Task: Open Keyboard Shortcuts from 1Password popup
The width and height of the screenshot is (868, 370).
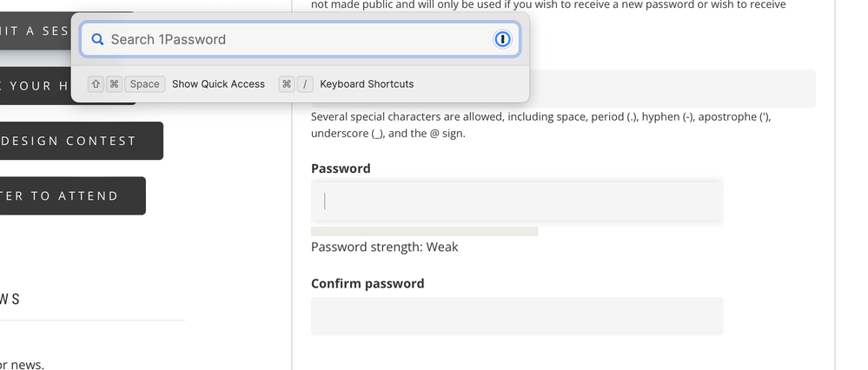Action: coord(367,84)
